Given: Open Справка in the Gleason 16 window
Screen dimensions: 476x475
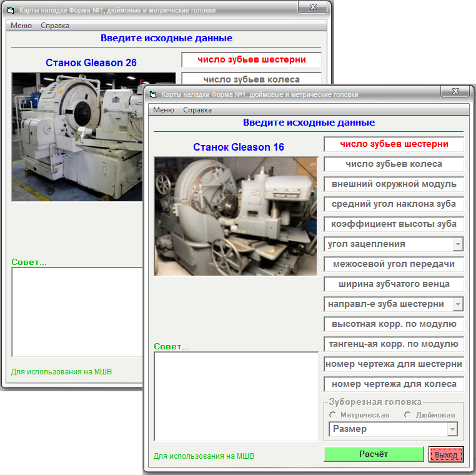Looking at the screenshot, I should [197, 110].
